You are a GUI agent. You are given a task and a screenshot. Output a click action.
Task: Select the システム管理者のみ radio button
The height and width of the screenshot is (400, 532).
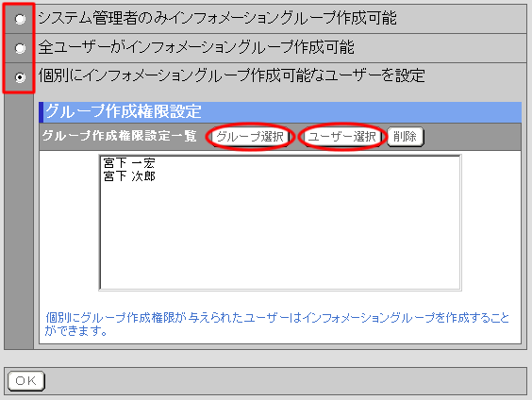coord(20,19)
